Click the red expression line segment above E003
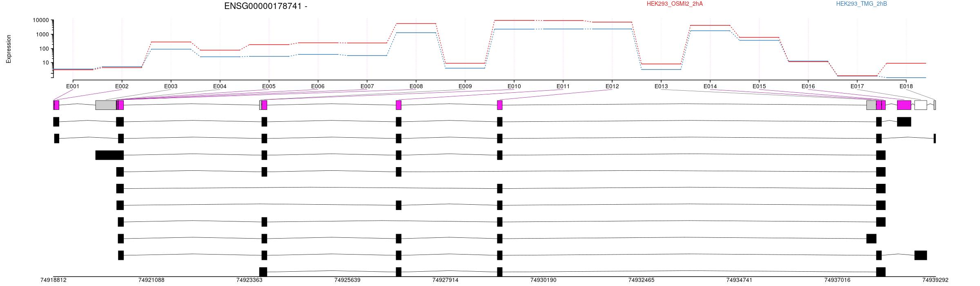Image resolution: width=980 pixels, height=286 pixels. click(171, 42)
